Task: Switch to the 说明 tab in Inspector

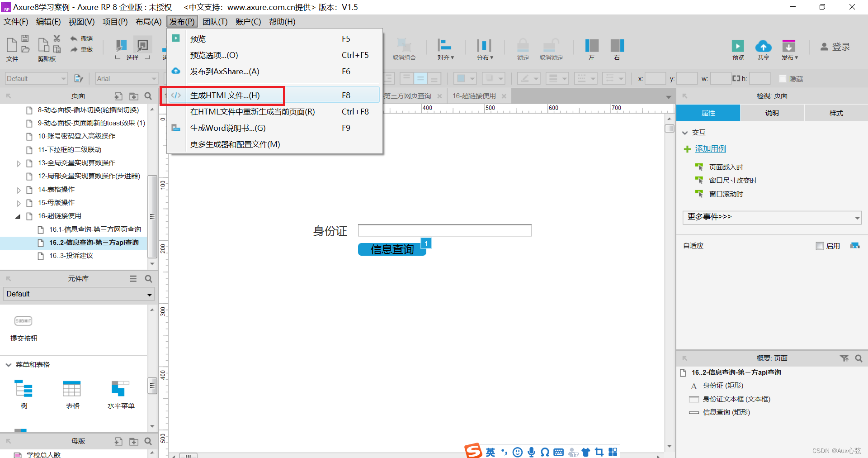Action: click(772, 113)
